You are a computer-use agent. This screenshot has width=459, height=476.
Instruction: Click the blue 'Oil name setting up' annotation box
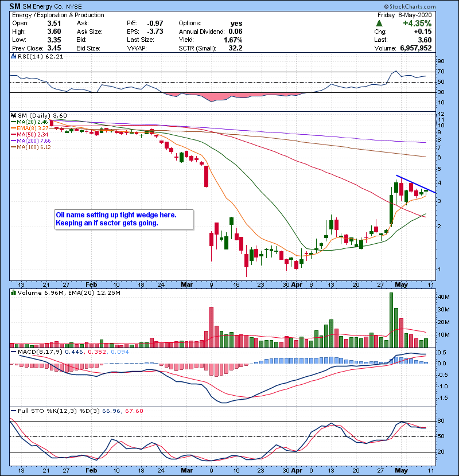(123, 219)
